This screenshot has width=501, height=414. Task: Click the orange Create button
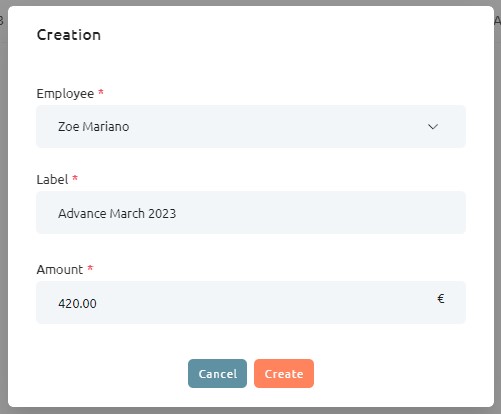coord(284,373)
